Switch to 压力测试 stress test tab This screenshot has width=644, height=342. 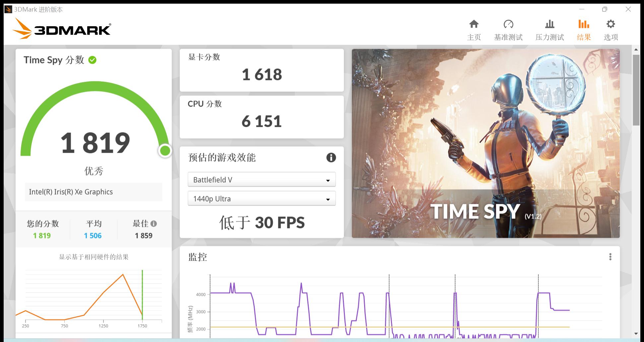549,30
